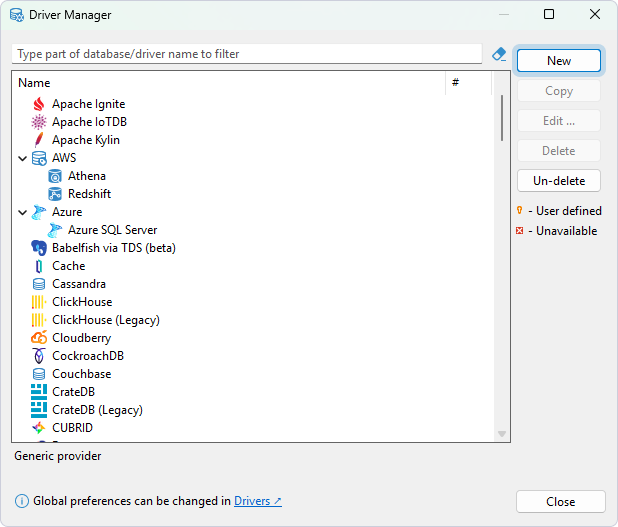The height and width of the screenshot is (527, 618).
Task: Clear the filter with eraser icon
Action: (499, 54)
